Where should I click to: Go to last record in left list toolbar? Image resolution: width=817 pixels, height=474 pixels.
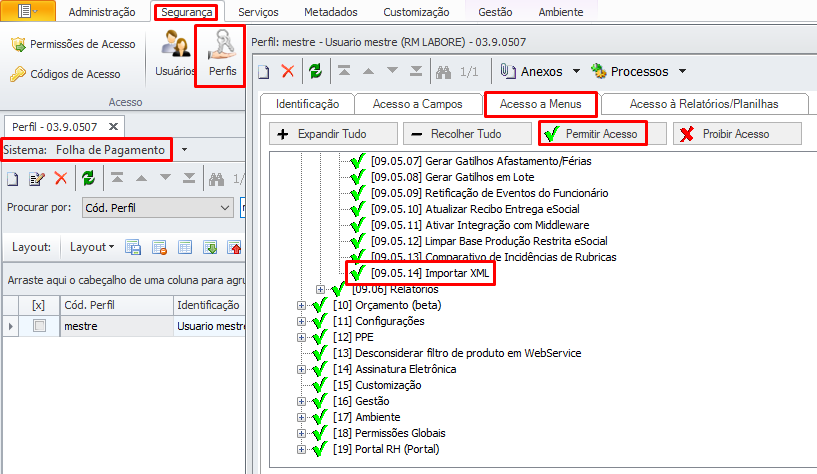point(189,178)
